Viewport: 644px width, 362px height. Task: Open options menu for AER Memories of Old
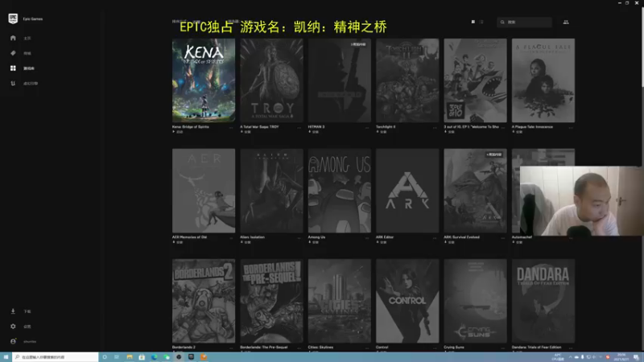[x=231, y=237]
